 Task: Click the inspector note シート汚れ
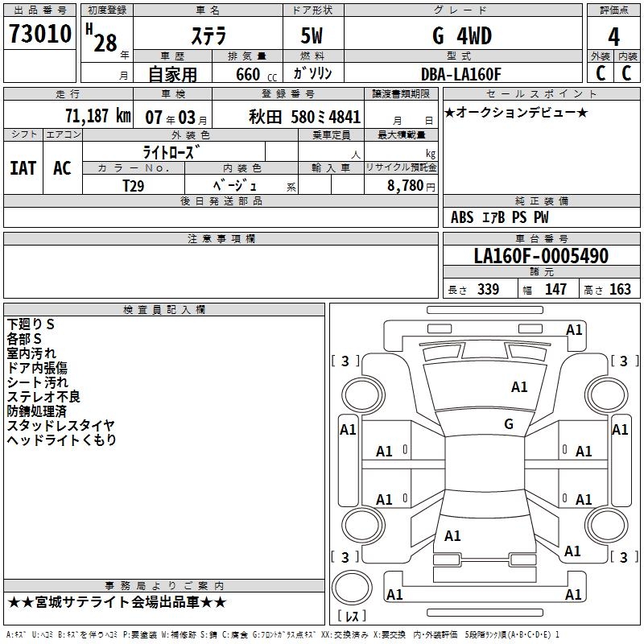pos(37,382)
